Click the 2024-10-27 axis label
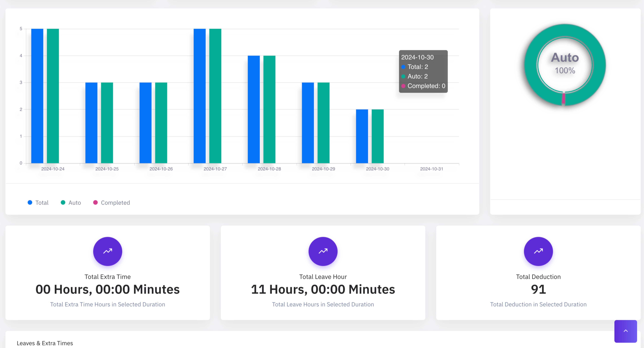The height and width of the screenshot is (348, 644). click(x=215, y=169)
